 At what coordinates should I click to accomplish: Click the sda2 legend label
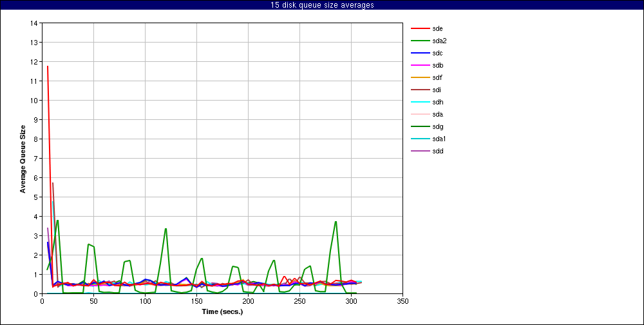[x=439, y=41]
